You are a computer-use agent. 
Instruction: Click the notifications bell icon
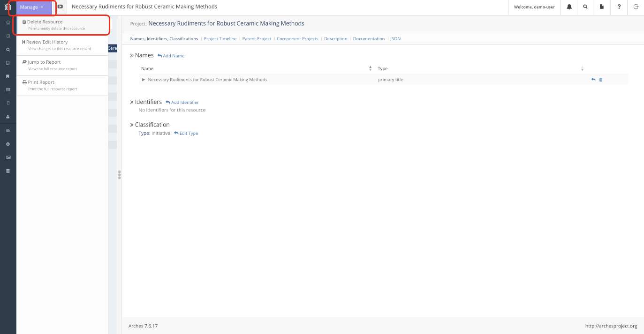569,7
